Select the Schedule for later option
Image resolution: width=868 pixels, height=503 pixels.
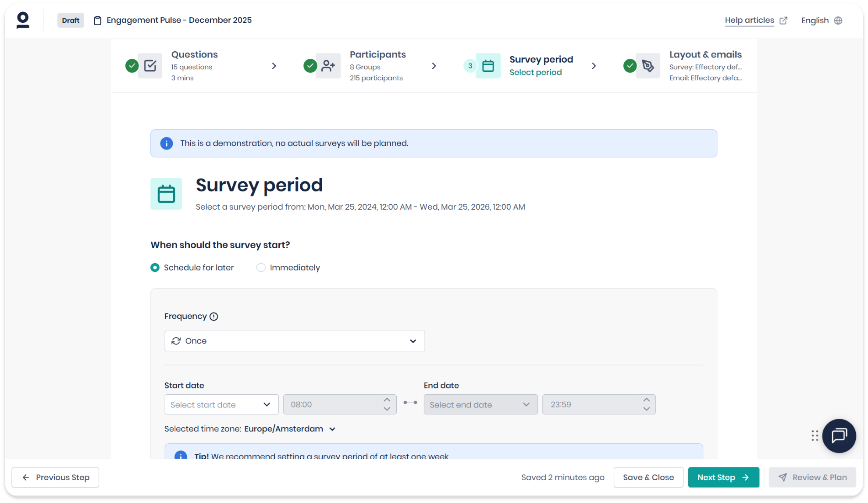coord(155,268)
